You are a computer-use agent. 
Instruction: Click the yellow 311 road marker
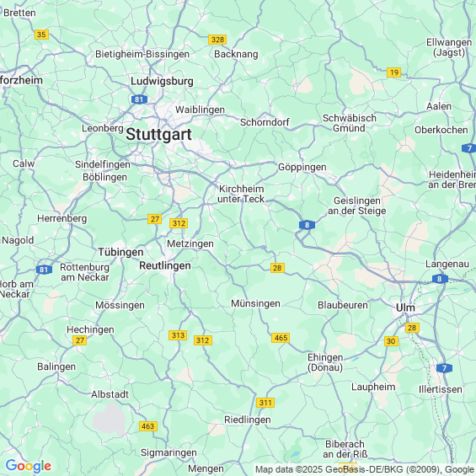click(265, 403)
